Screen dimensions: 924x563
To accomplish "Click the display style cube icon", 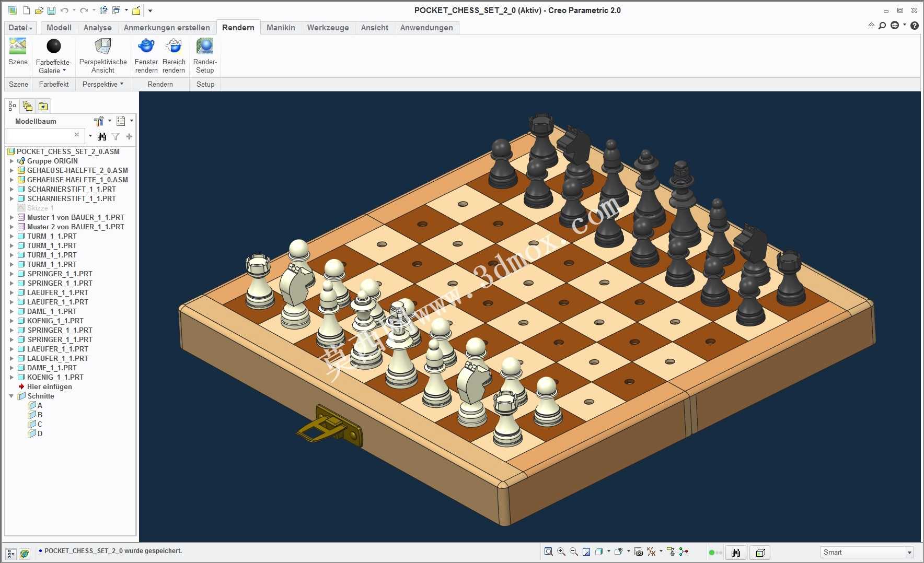I will (599, 552).
